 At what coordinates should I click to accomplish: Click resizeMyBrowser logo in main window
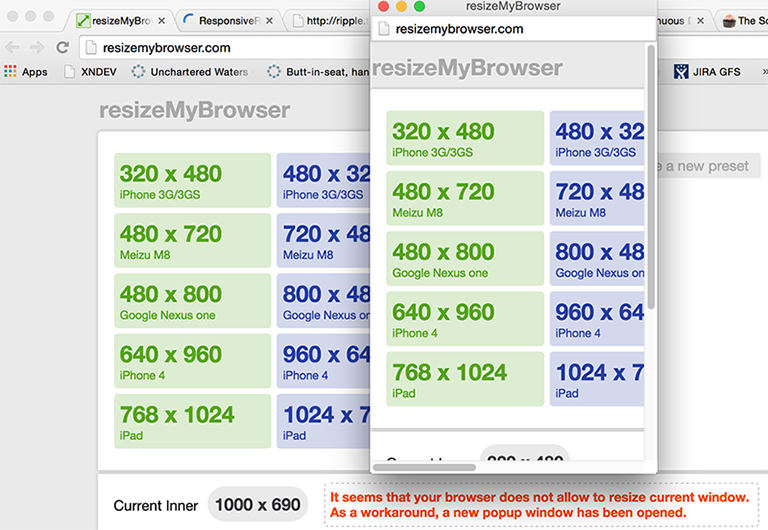194,110
